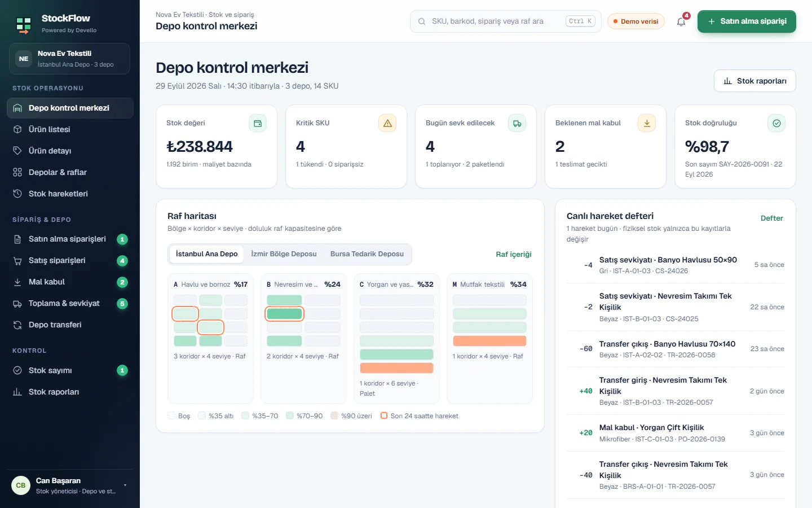The width and height of the screenshot is (812, 508).
Task: Click orange bottom shelf in Yorgan zone
Action: (396, 368)
